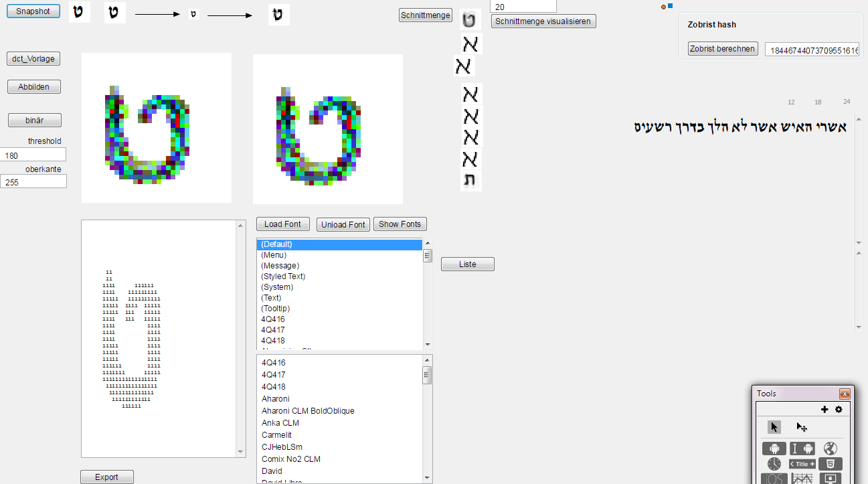Select the move pointer tool with crosshair
Viewport: 868px width, 484px height.
click(801, 427)
